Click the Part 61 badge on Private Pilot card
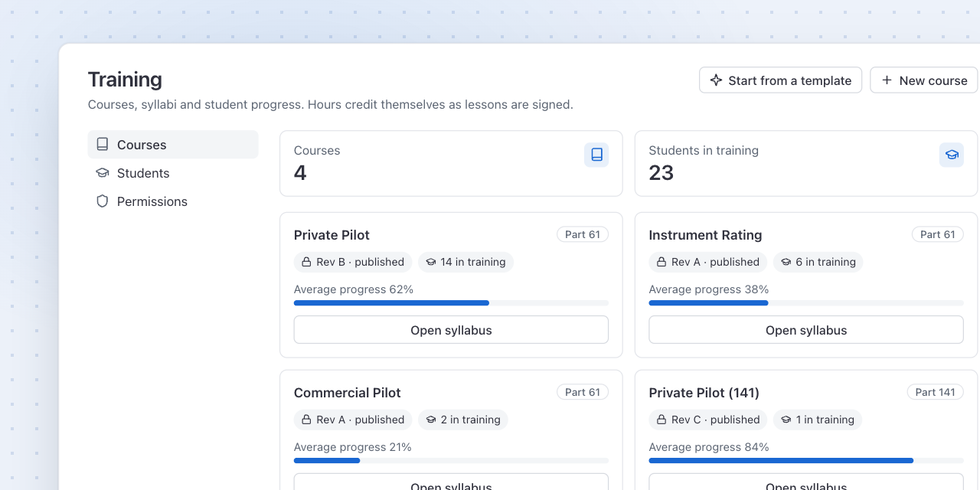The height and width of the screenshot is (490, 980). click(x=583, y=234)
